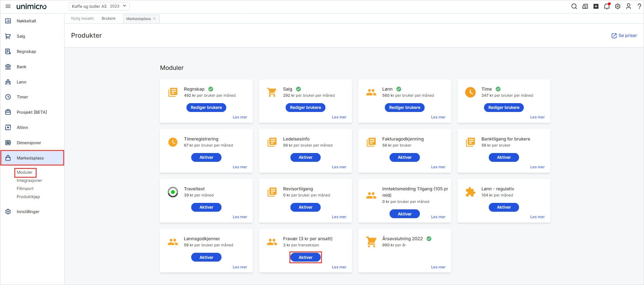Open the user profile icon
This screenshot has width=644, height=285.
point(628,6)
